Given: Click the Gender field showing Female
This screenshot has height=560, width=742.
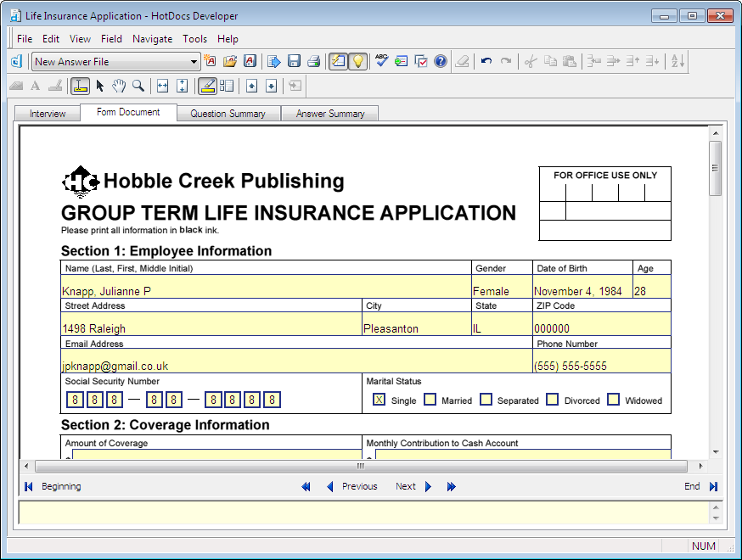Looking at the screenshot, I should (502, 287).
